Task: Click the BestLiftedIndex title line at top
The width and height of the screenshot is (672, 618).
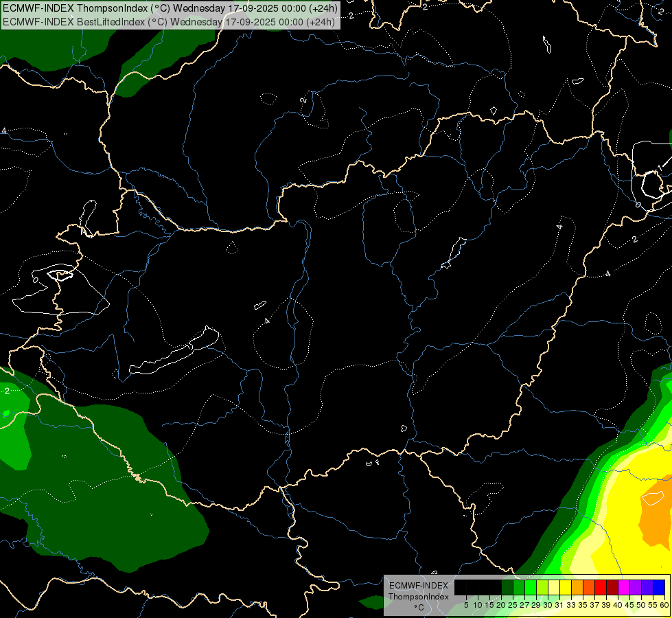Action: pyautogui.click(x=169, y=22)
